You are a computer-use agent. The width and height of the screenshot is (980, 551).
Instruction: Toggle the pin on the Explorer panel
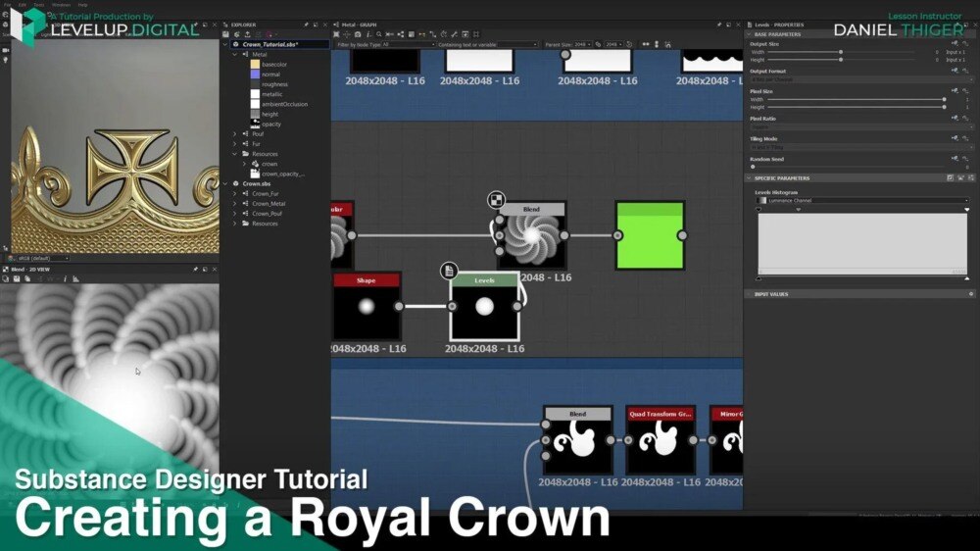coord(306,25)
